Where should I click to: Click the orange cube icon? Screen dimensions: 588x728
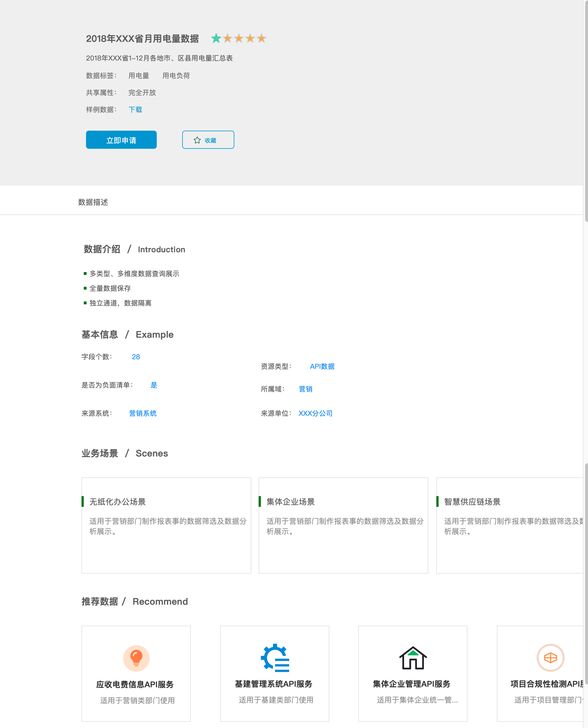(x=550, y=658)
